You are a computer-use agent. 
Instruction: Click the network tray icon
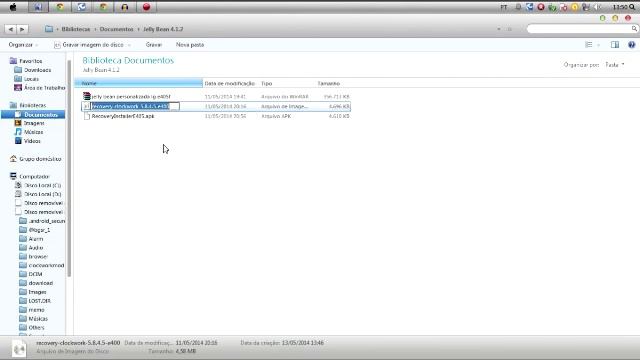point(586,7)
